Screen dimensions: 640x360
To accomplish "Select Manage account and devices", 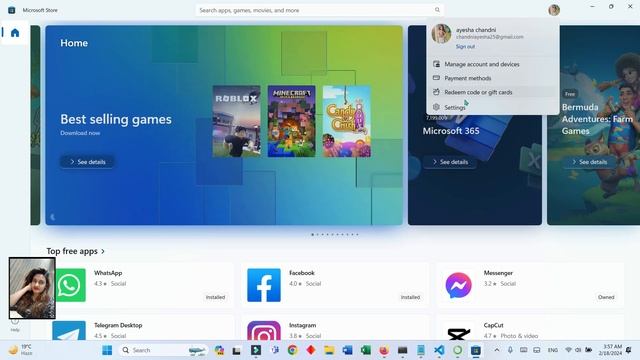I will coord(493,64).
